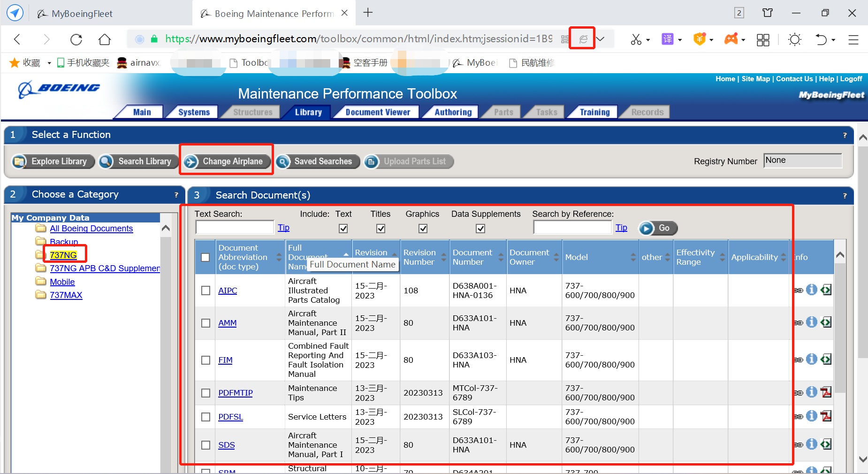This screenshot has width=868, height=474.
Task: Check the AMM row checkbox
Action: pyautogui.click(x=206, y=323)
